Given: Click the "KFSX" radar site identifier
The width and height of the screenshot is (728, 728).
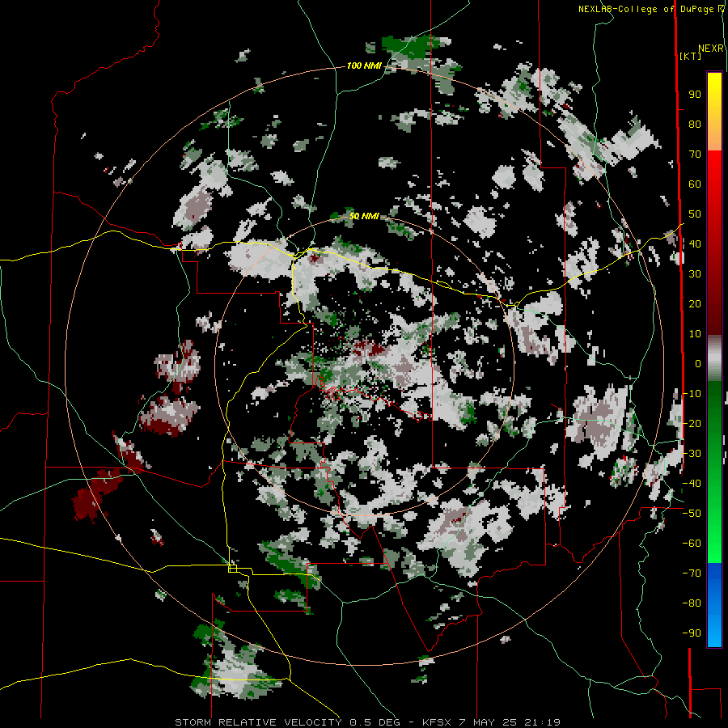Looking at the screenshot, I should point(437,722).
